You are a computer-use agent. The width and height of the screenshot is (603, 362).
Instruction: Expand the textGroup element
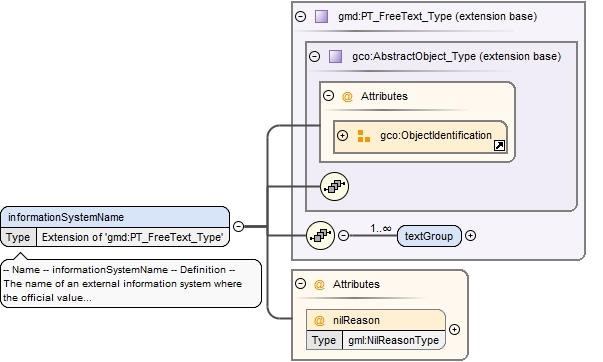click(470, 235)
